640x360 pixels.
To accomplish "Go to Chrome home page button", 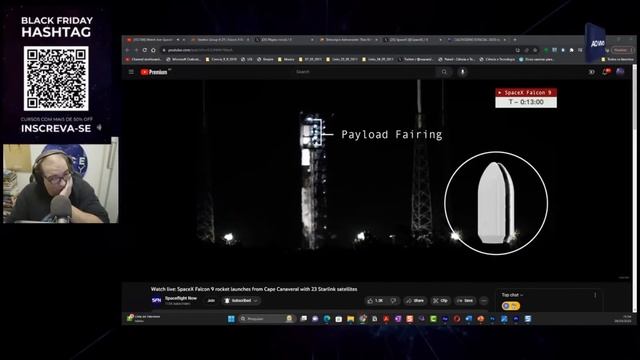I will tap(153, 50).
